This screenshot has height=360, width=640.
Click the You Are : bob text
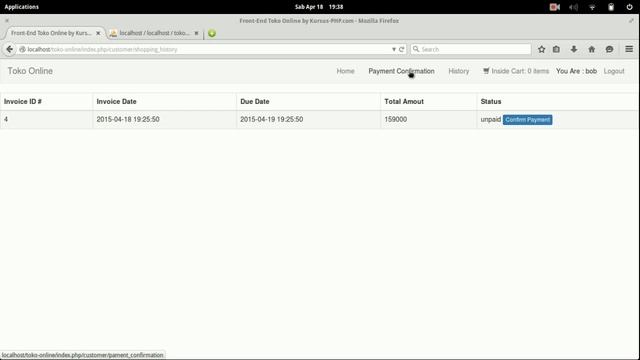(576, 71)
